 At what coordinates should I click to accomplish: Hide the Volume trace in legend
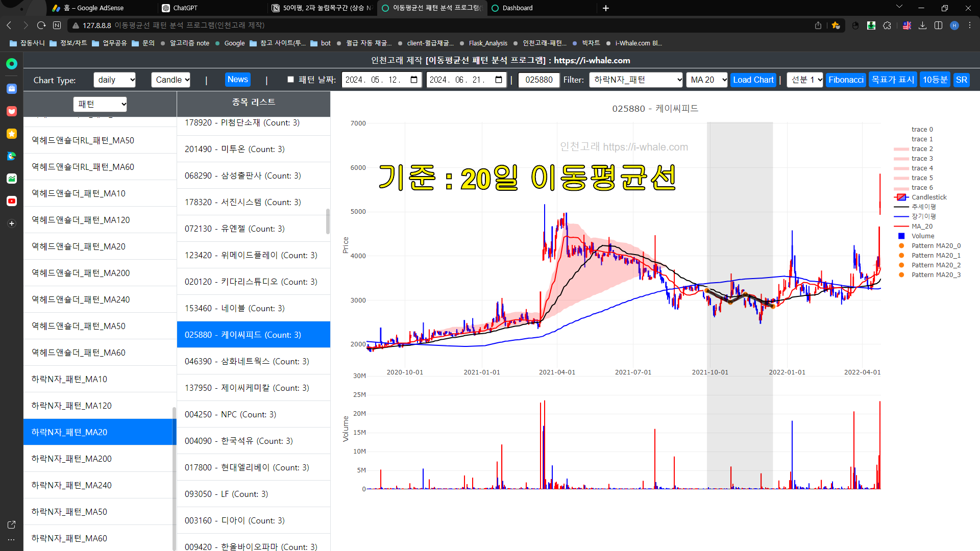click(x=922, y=236)
